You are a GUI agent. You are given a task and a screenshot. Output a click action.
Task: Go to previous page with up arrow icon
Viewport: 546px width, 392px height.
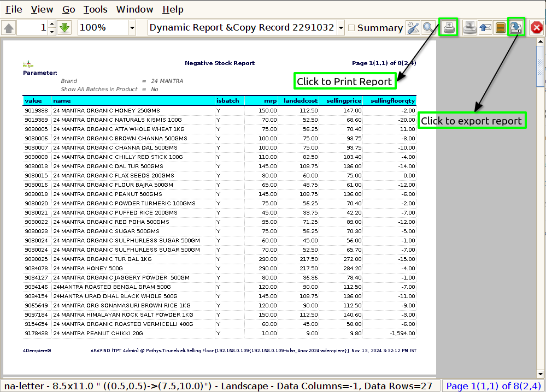click(9, 27)
